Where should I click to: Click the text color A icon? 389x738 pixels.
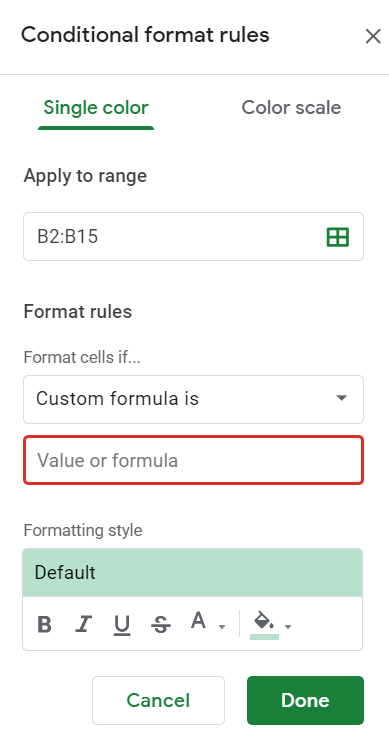pos(199,621)
